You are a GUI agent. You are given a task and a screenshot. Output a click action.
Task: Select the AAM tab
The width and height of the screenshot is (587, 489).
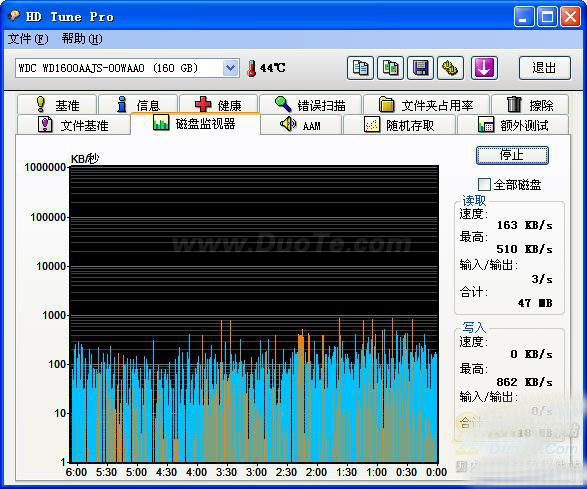(x=301, y=125)
